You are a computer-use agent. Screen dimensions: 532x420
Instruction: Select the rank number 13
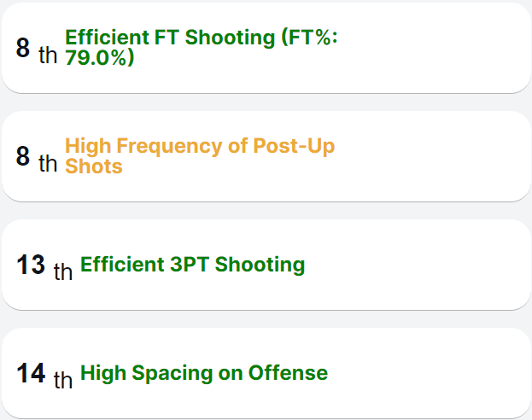click(31, 265)
